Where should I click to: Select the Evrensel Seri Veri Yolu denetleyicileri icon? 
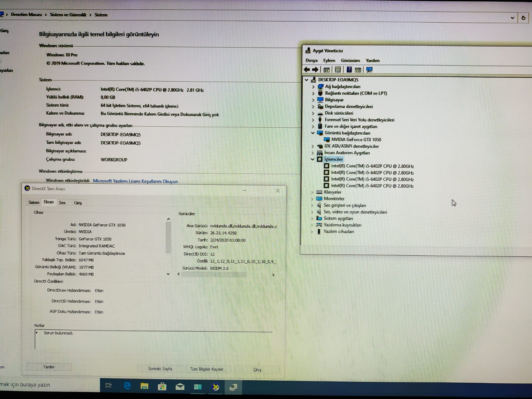coord(320,120)
